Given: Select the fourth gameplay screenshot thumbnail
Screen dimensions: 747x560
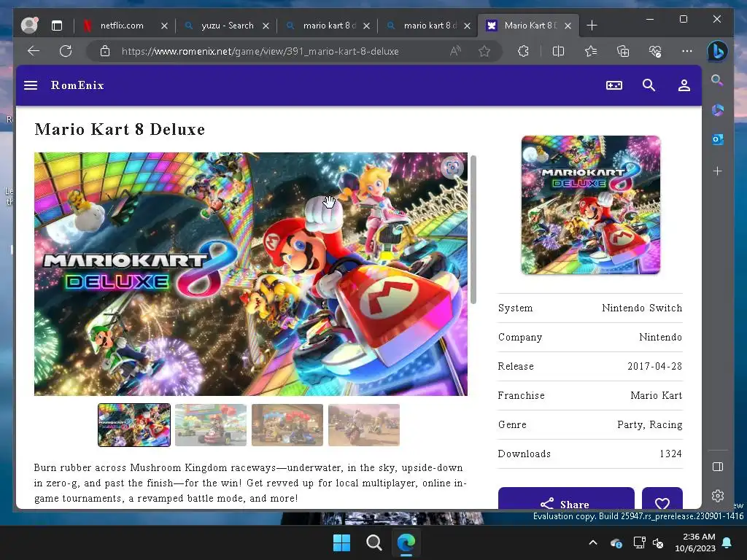Looking at the screenshot, I should [x=364, y=425].
